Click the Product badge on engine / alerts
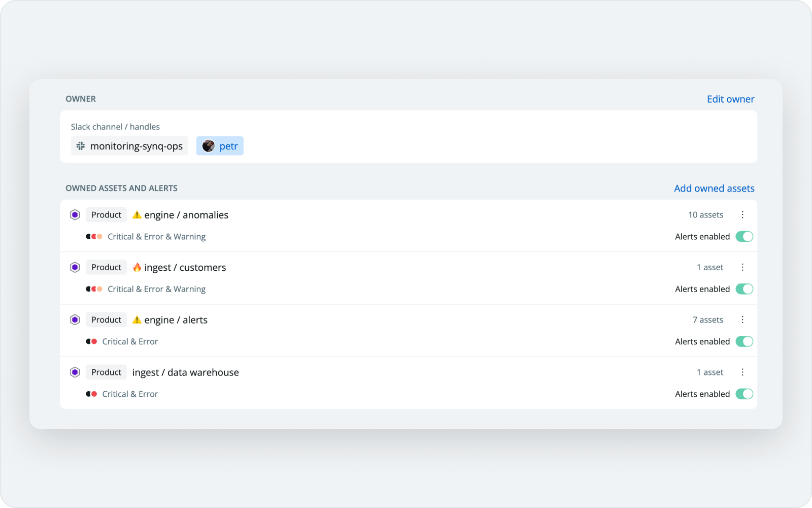 106,320
